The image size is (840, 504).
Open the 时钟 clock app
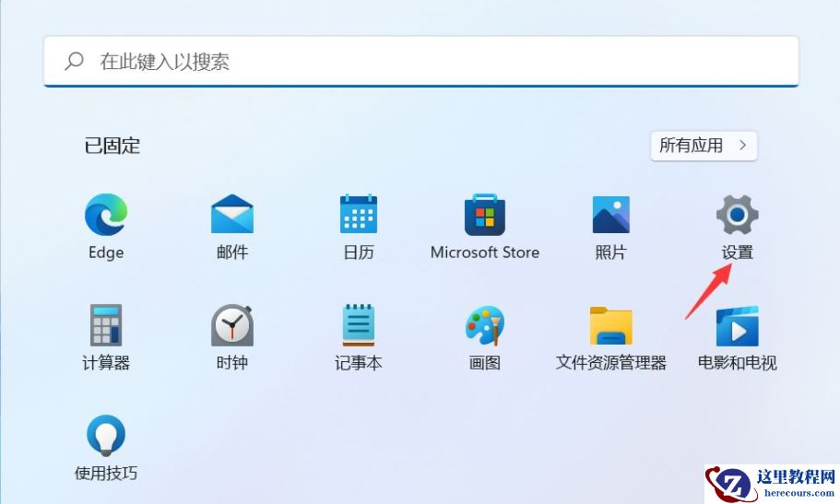click(x=232, y=325)
